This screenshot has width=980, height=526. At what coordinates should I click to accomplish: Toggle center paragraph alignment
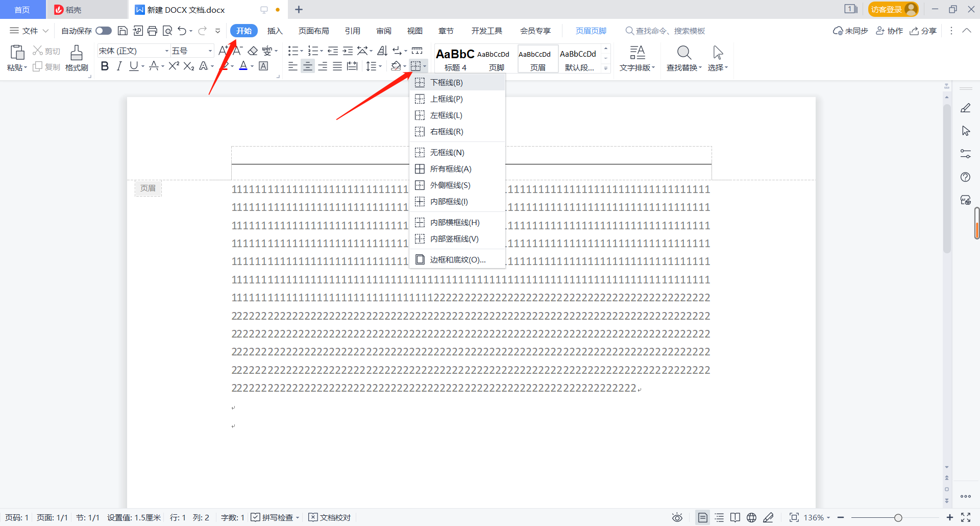coord(308,66)
